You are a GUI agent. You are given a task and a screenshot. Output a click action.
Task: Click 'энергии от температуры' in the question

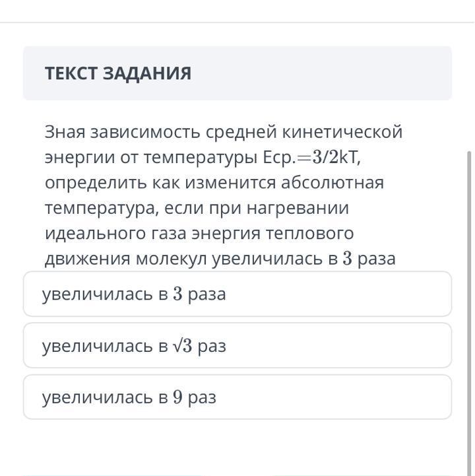[151, 158]
